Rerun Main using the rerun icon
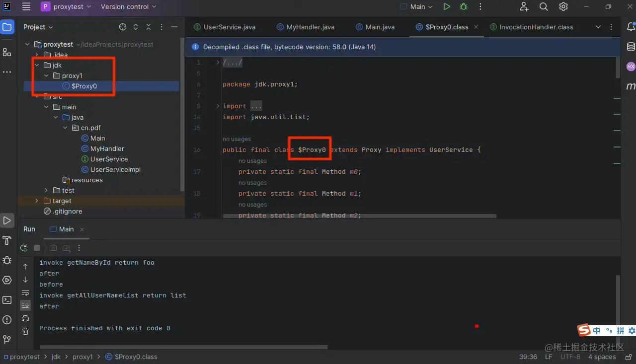This screenshot has height=364, width=636. [x=24, y=248]
